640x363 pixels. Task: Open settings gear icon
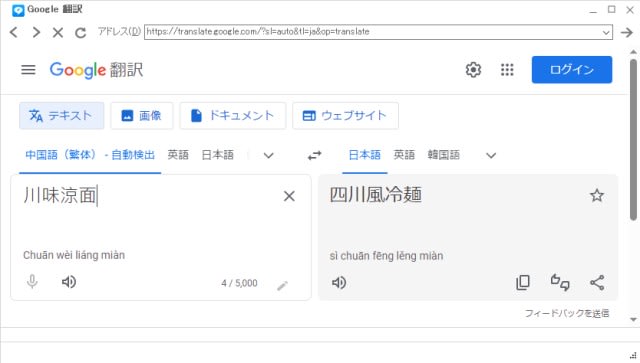[473, 69]
